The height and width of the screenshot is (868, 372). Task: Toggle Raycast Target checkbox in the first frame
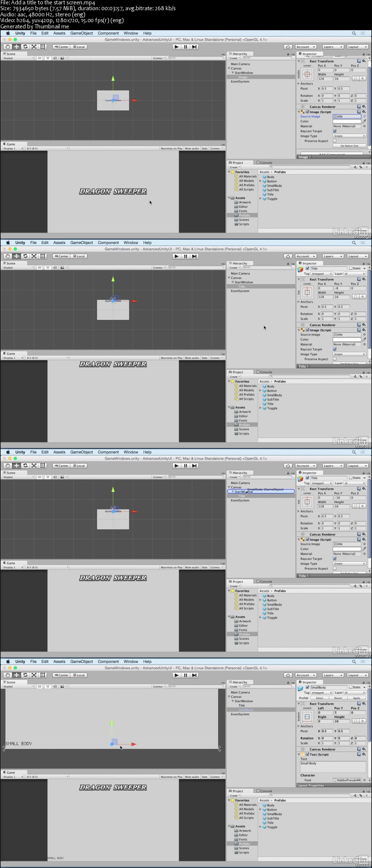(x=335, y=131)
